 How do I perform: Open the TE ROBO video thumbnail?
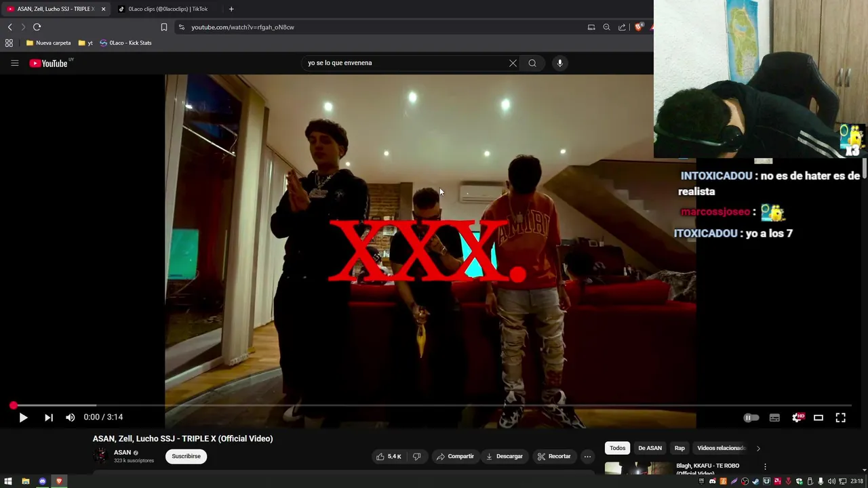[x=637, y=468]
